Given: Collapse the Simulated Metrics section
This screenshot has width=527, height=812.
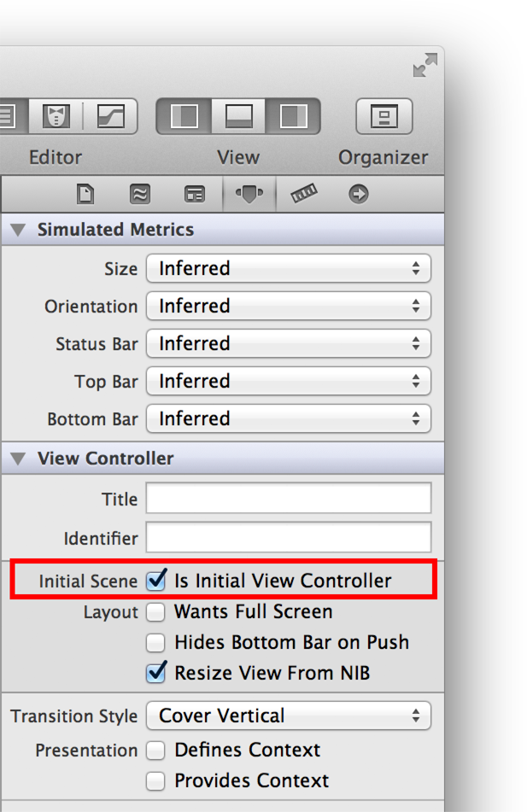Looking at the screenshot, I should (19, 230).
